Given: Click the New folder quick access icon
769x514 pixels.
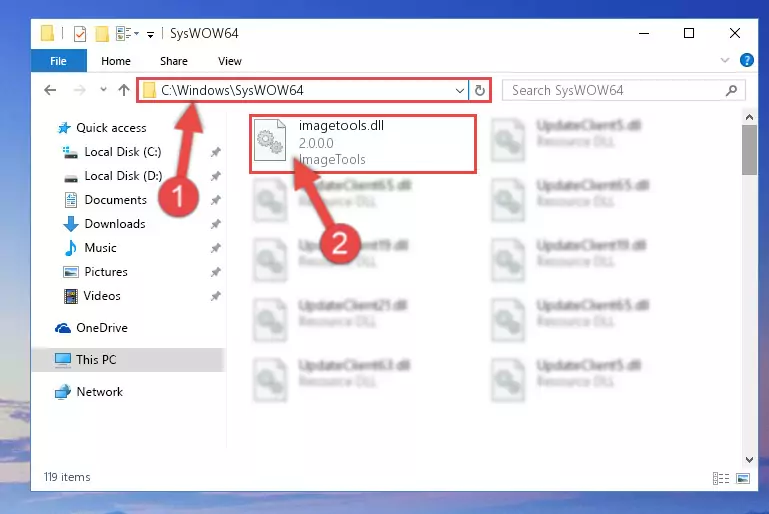Looking at the screenshot, I should (x=102, y=33).
